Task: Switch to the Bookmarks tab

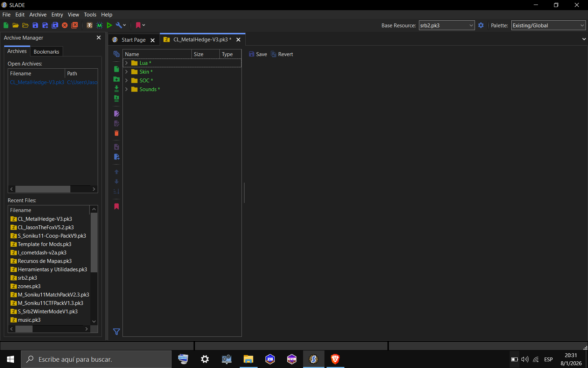Action: click(46, 52)
